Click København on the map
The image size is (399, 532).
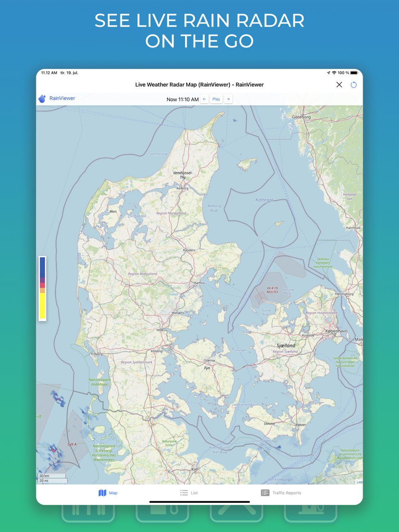tap(336, 331)
